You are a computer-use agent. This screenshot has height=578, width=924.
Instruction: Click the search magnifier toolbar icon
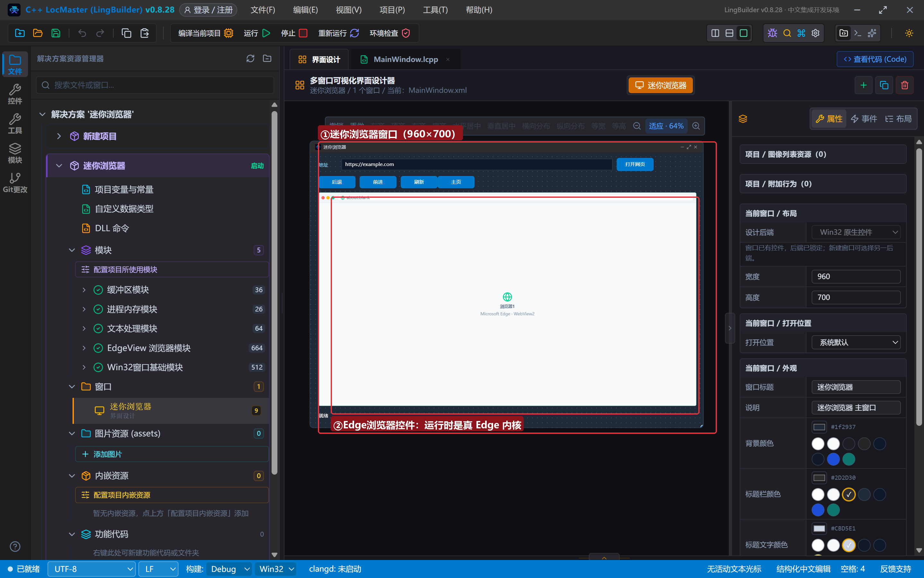(x=787, y=33)
